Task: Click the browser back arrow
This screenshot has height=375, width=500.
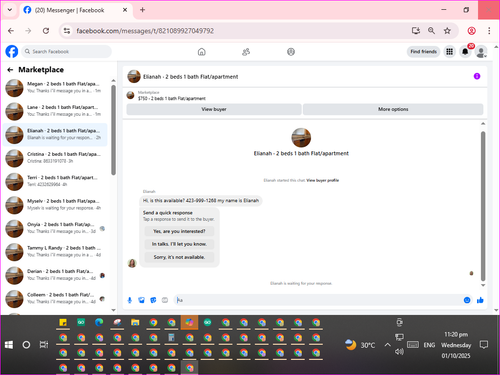Action: (x=11, y=31)
